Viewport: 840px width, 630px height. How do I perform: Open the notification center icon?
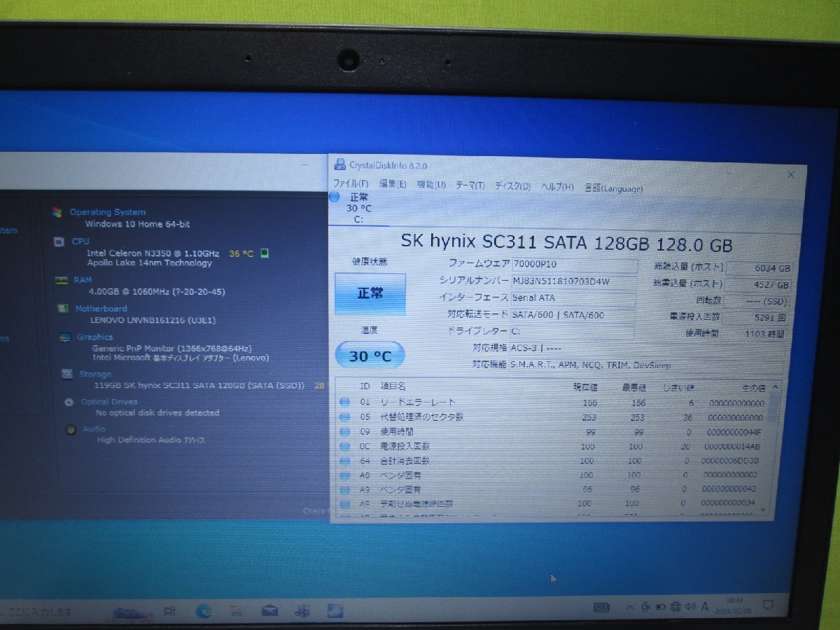tap(767, 605)
